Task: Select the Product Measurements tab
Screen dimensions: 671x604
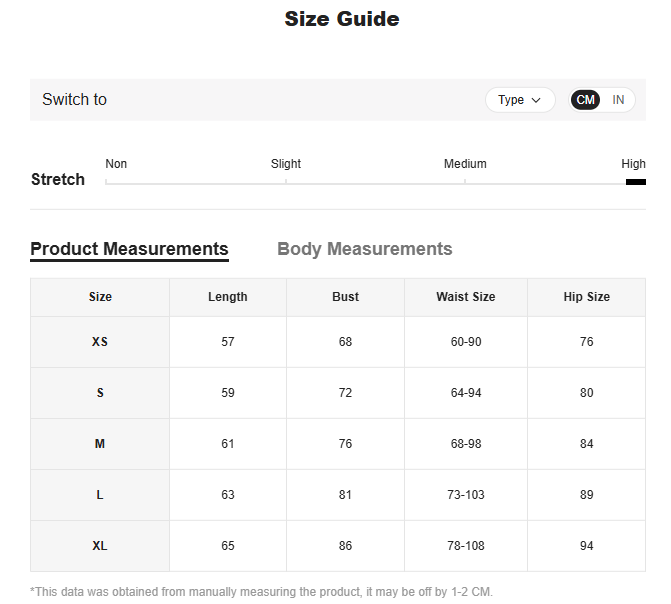Action: tap(129, 249)
